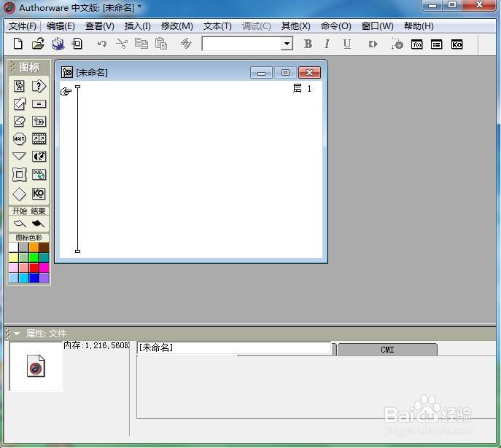The width and height of the screenshot is (501, 448).
Task: Select the Knowledge Object icon in the palette
Action: (39, 193)
